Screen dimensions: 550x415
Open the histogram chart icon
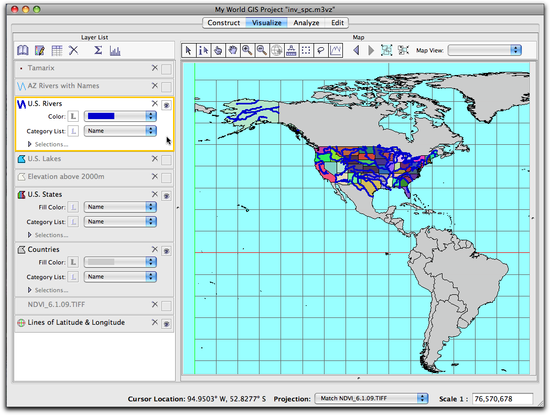(x=115, y=51)
